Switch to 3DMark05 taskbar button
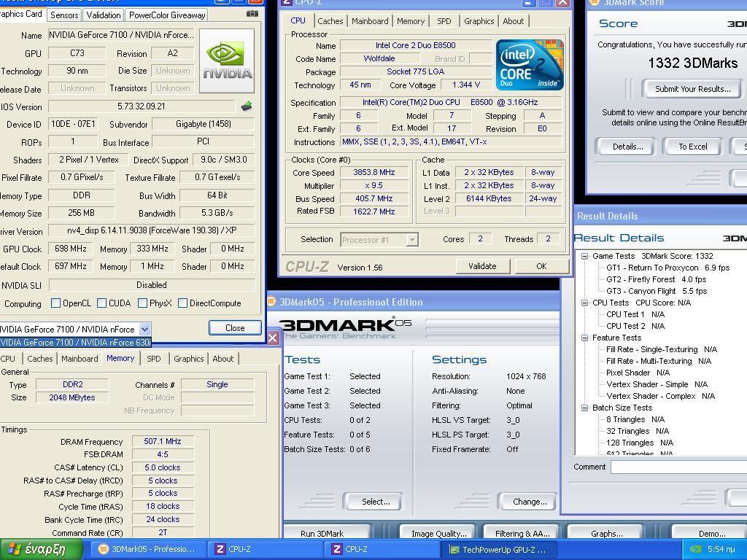Screen dimensions: 747x560 (x=147, y=550)
